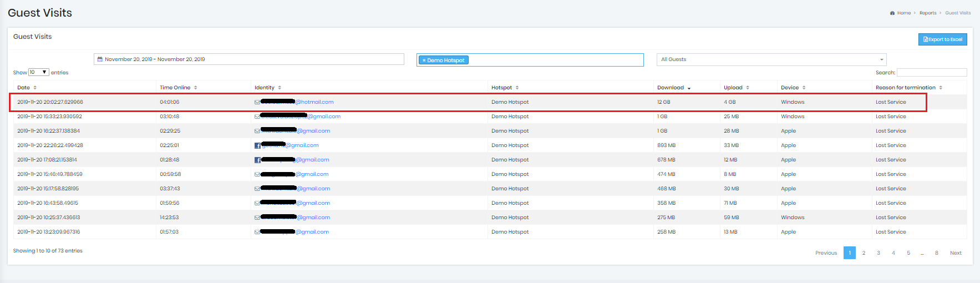Open identity link in 22:26:22 row
The height and width of the screenshot is (283, 980).
(290, 145)
